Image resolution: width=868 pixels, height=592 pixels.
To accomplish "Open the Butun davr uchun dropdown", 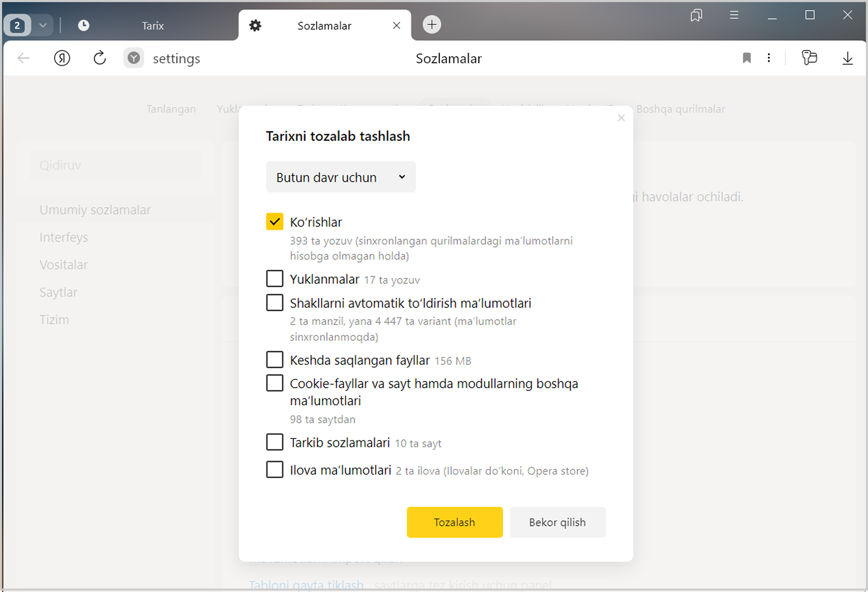I will click(x=341, y=177).
